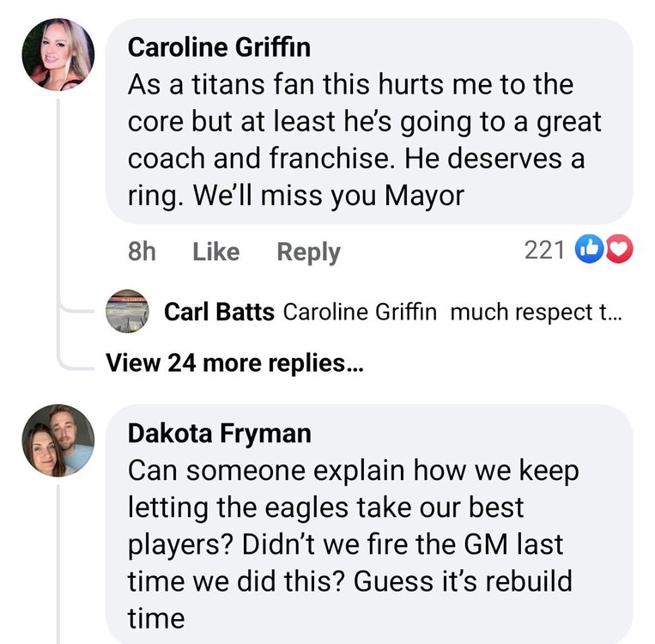Reply to Caroline Griffin's comment
The height and width of the screenshot is (644, 655).
point(308,252)
